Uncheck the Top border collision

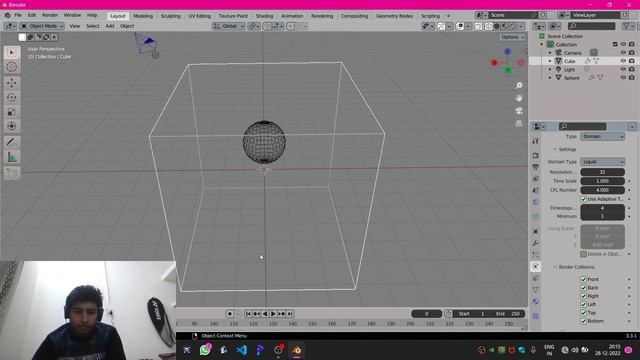pyautogui.click(x=583, y=313)
